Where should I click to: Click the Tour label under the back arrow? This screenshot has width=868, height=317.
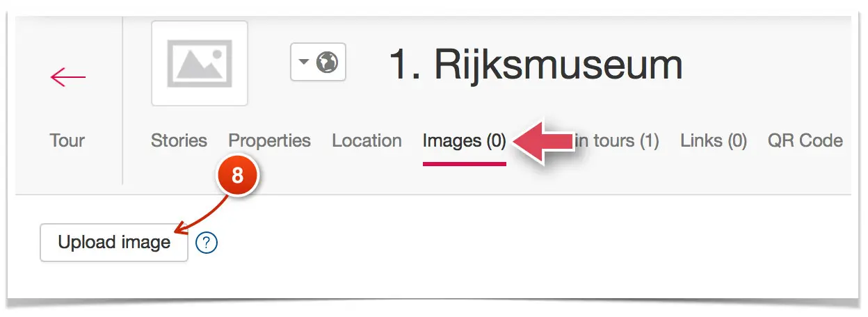(x=67, y=140)
